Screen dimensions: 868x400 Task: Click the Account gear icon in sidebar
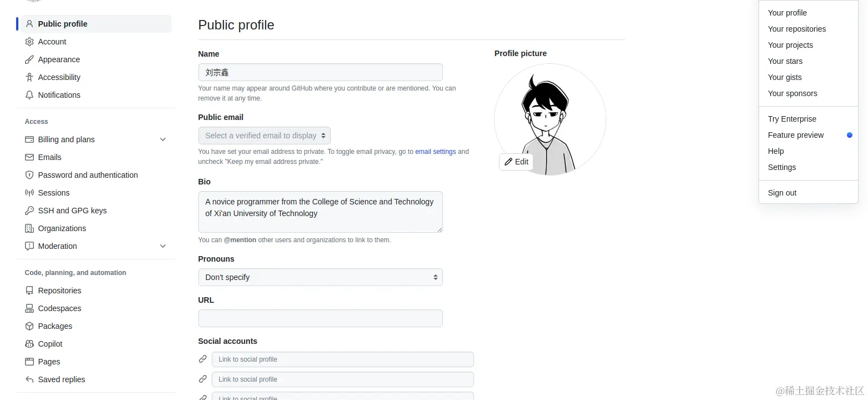[x=29, y=42]
